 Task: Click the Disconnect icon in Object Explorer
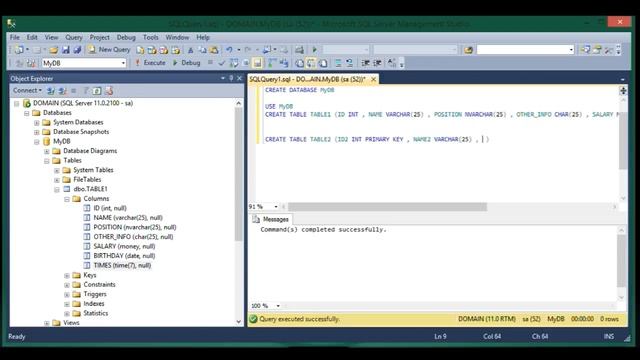(62, 91)
